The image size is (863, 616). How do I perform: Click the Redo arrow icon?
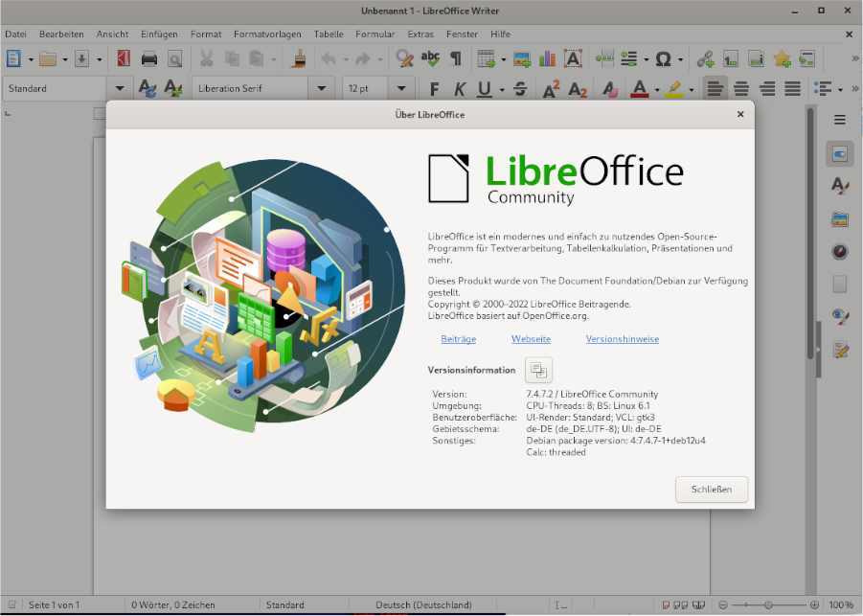click(x=363, y=58)
